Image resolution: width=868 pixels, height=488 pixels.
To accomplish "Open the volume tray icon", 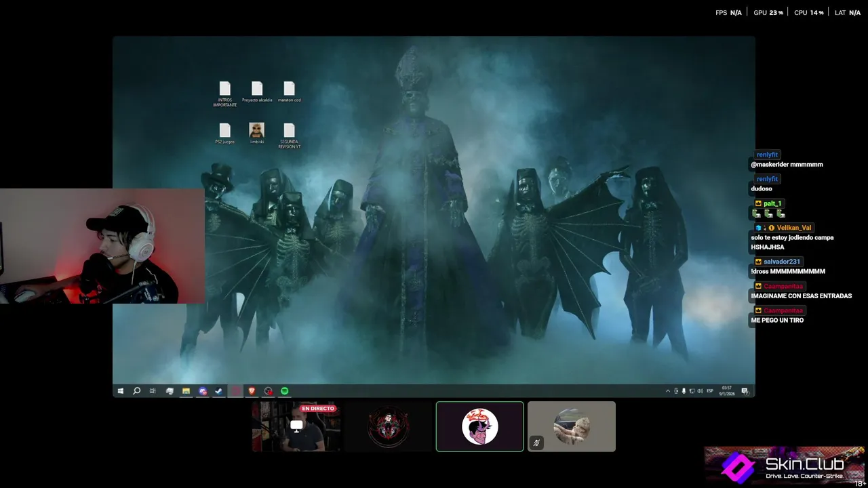I will 701,391.
